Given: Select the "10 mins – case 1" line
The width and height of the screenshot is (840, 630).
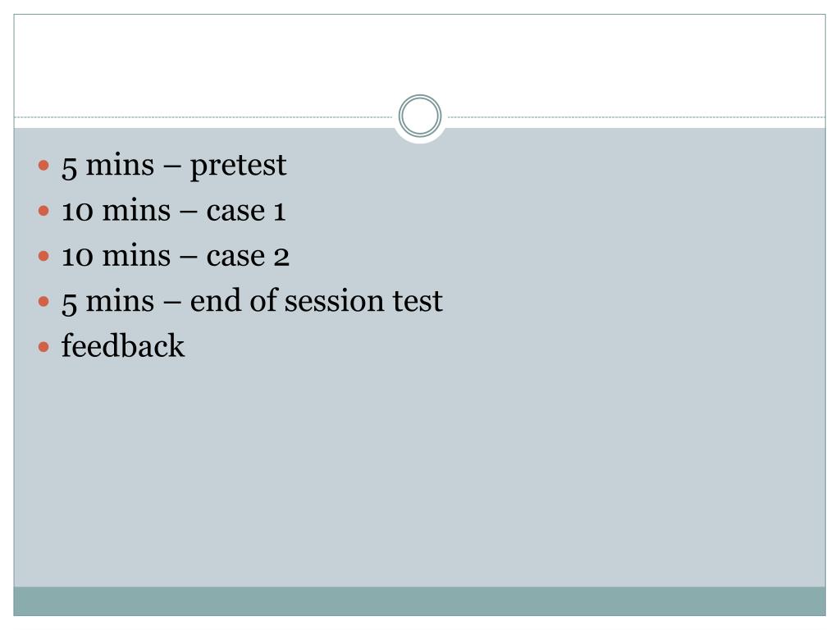Looking at the screenshot, I should pyautogui.click(x=174, y=211).
